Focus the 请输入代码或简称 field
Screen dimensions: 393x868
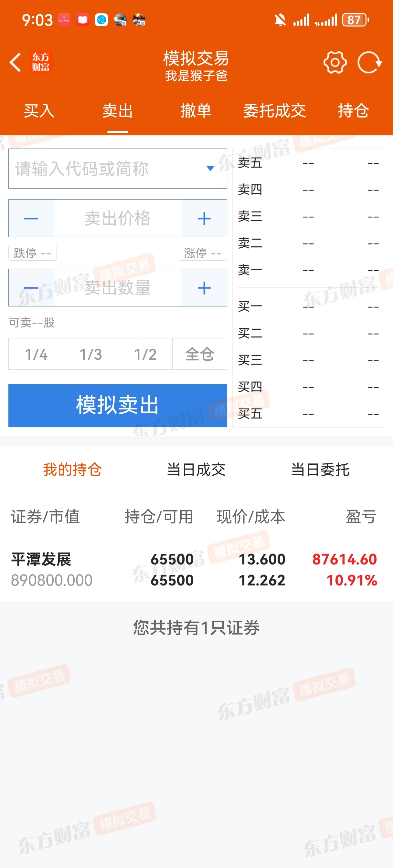pyautogui.click(x=118, y=169)
